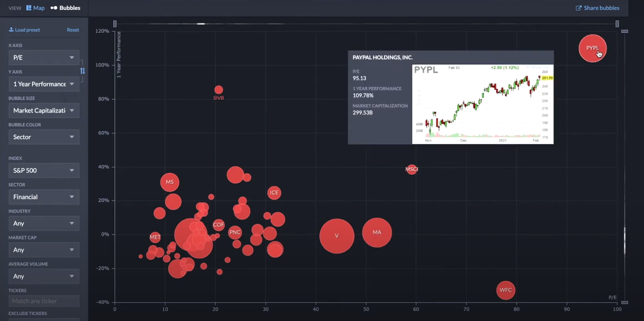Open the Average Volume Any dropdown
This screenshot has height=321, width=644.
(44, 276)
